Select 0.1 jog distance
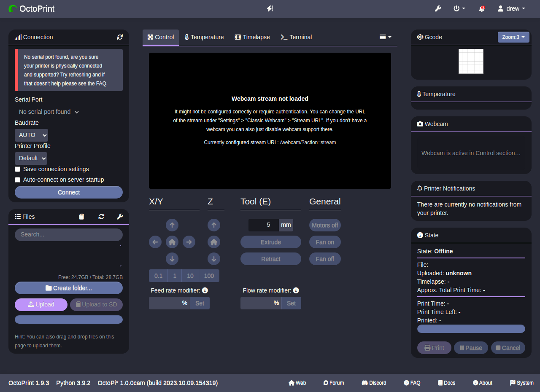 158,276
